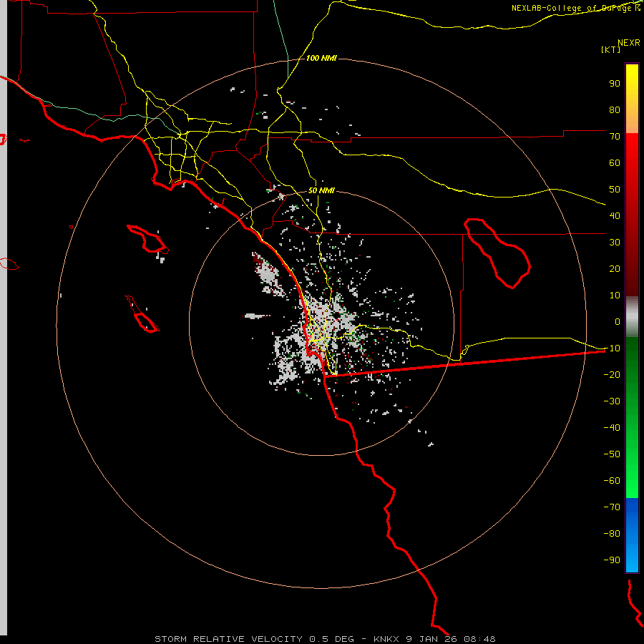Click the -80 value on velocity scale
Screen dimensions: 644x644
tap(612, 534)
